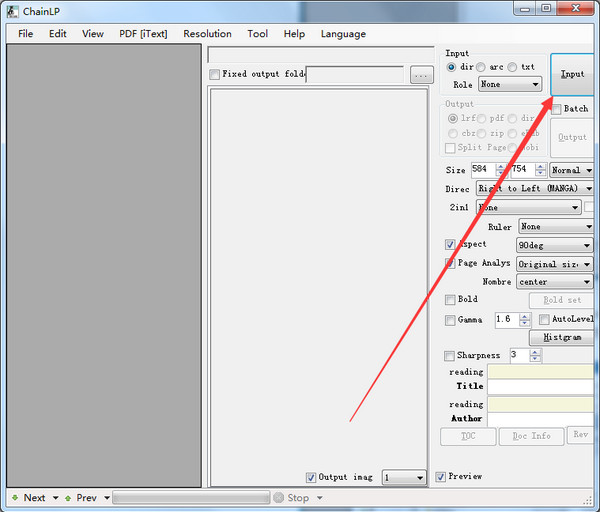600x512 pixels.
Task: Open dropdown arrow next to Next button
Action: [x=55, y=497]
